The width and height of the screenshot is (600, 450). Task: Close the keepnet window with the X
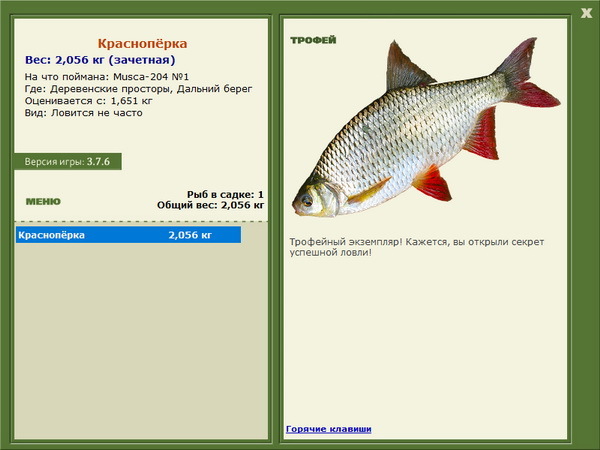pyautogui.click(x=586, y=13)
